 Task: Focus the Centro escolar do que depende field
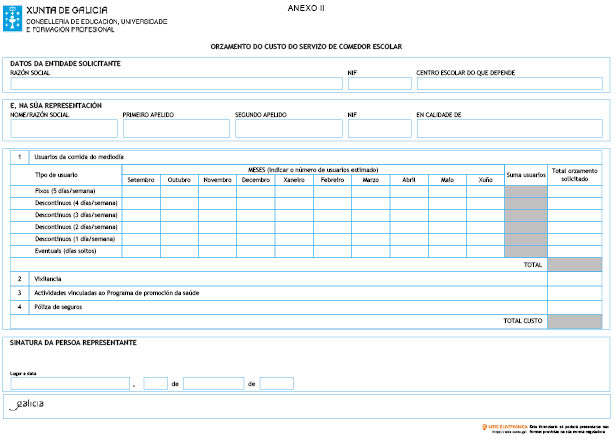coord(509,84)
